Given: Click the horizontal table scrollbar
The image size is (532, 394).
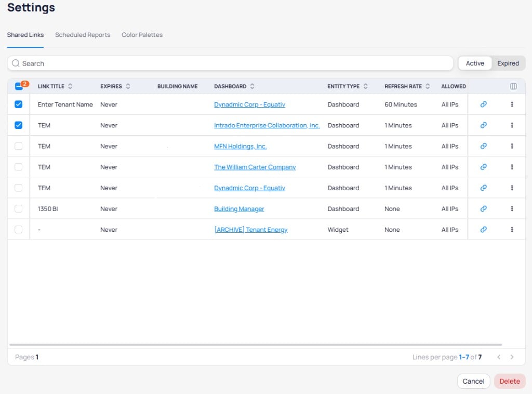Looking at the screenshot, I should (256, 345).
